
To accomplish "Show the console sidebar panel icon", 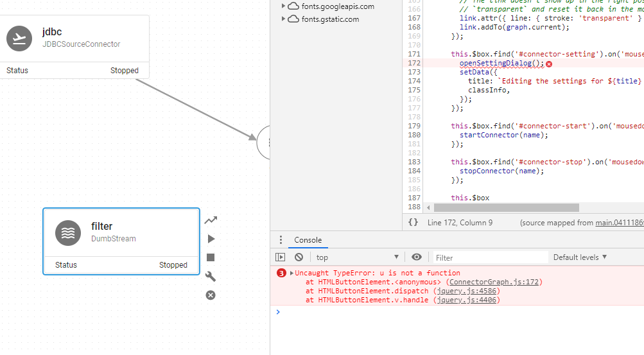I will tap(280, 257).
